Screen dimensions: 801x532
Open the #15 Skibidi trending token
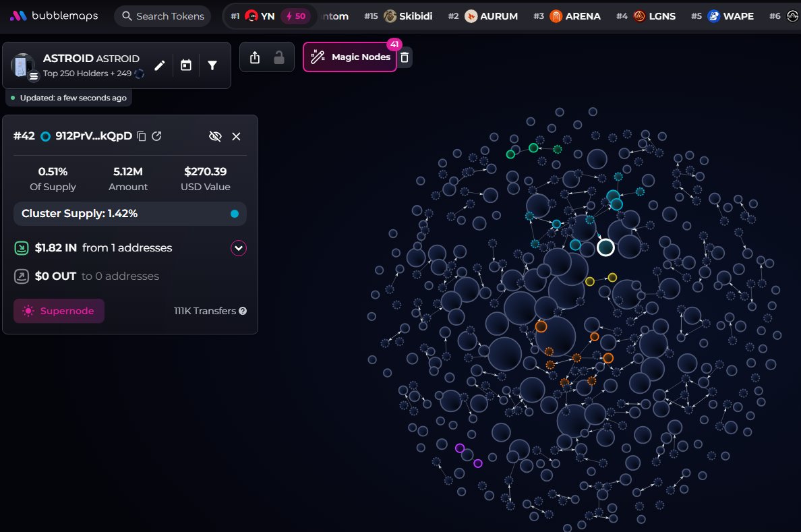[398, 16]
